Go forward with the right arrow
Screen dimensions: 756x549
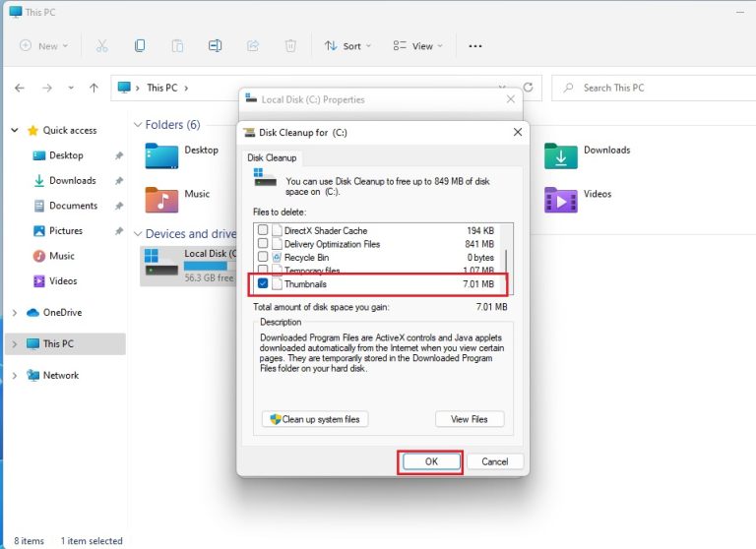click(47, 88)
